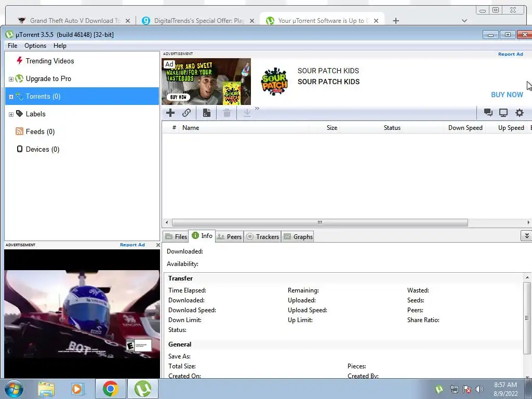Screen dimensions: 532x399
Task: Sort torrents by Status column
Action: (392, 128)
